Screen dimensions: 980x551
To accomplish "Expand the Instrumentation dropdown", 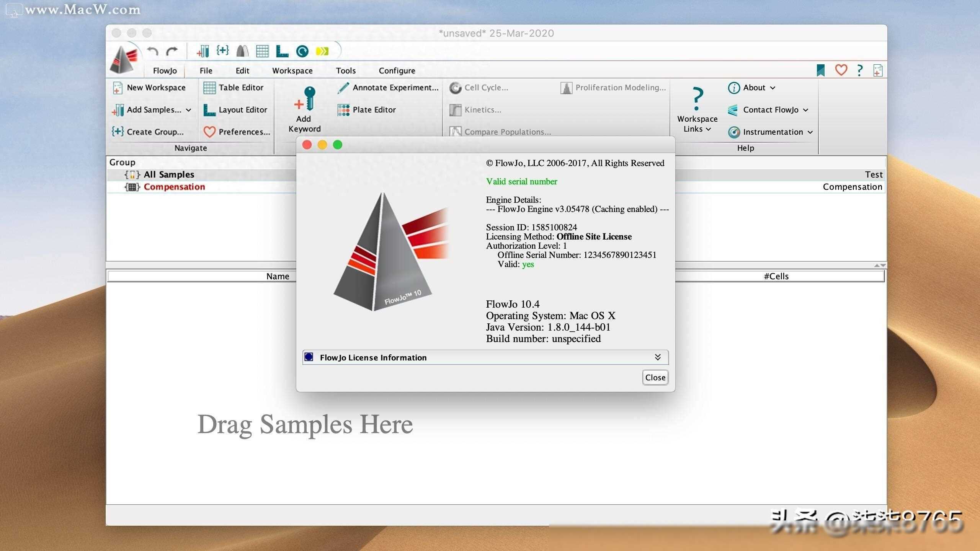I will click(x=810, y=132).
